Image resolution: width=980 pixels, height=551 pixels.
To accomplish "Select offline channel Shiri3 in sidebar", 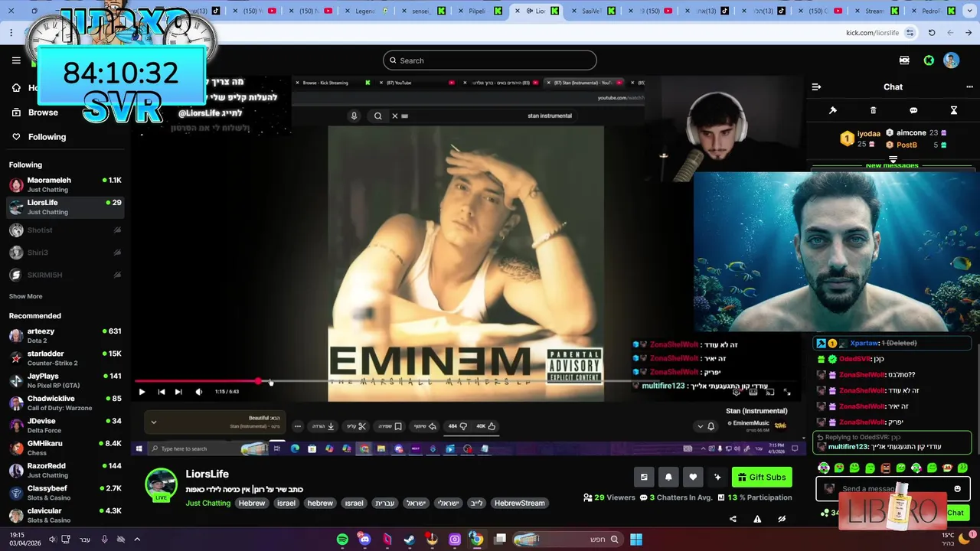I will pyautogui.click(x=65, y=252).
